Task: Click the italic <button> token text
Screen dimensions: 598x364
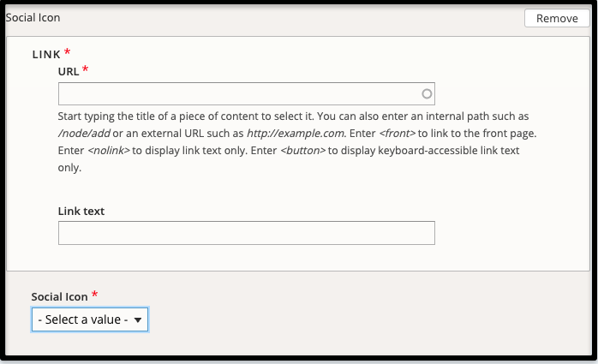Action: pos(302,151)
